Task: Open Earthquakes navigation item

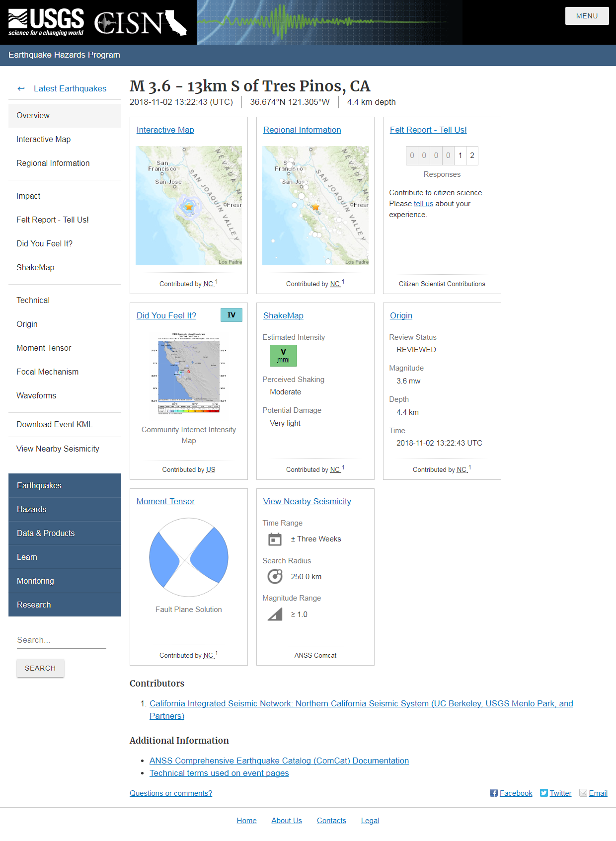Action: pyautogui.click(x=65, y=485)
